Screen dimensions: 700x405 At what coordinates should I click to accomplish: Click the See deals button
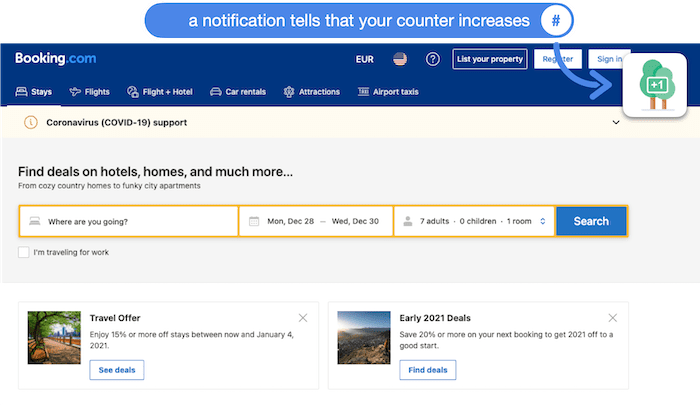117,370
